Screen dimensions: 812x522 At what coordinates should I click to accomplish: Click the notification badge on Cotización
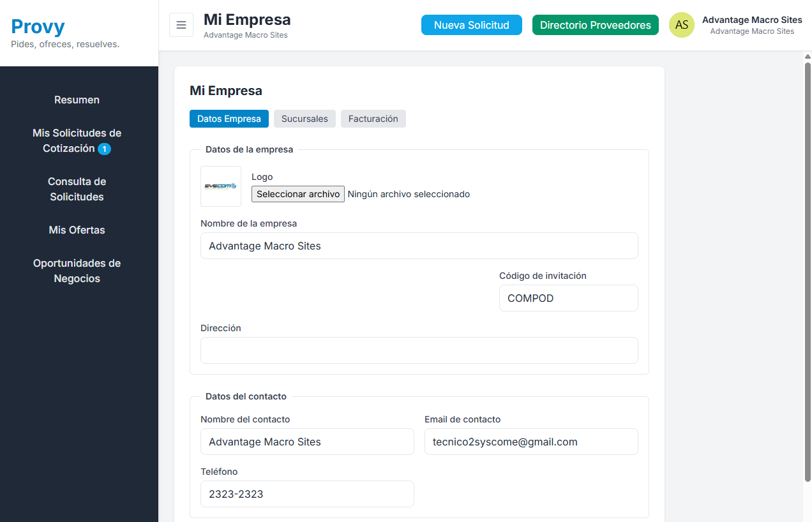(x=104, y=149)
